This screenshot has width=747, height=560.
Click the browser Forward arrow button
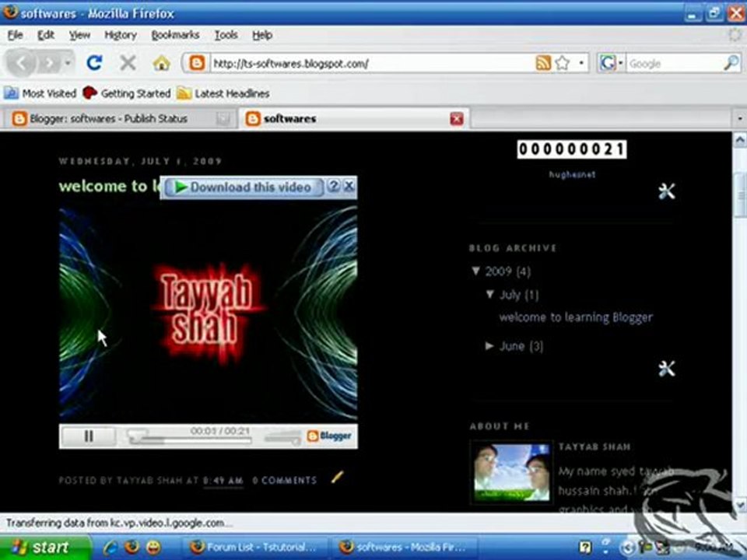(48, 63)
